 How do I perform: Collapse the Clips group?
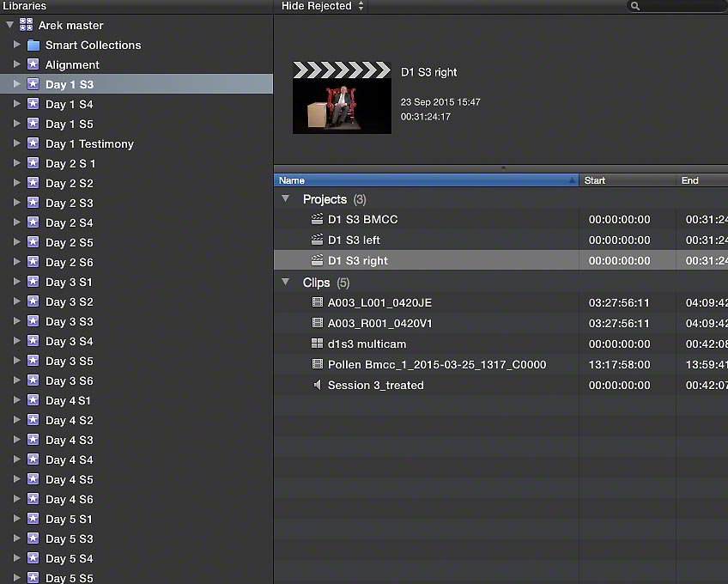click(286, 282)
